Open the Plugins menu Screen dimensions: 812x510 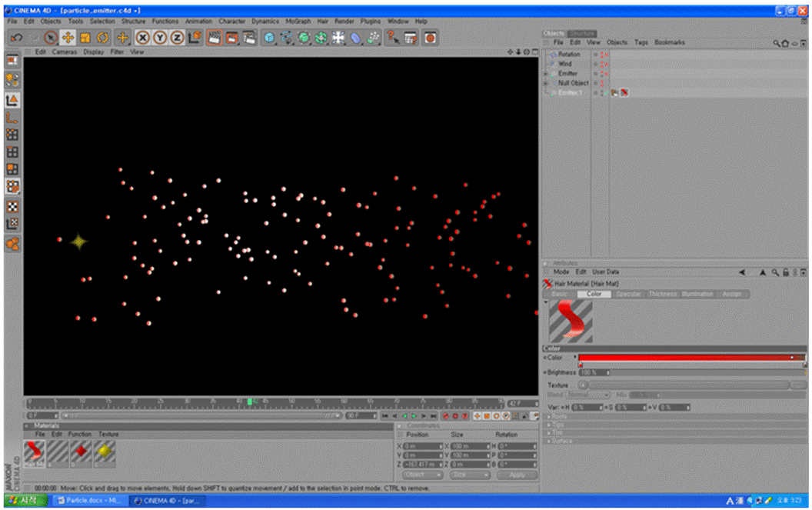(x=371, y=22)
